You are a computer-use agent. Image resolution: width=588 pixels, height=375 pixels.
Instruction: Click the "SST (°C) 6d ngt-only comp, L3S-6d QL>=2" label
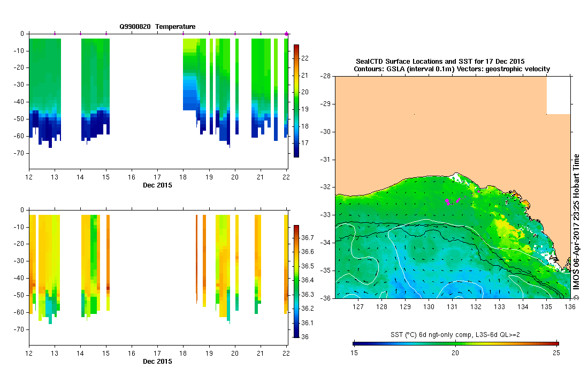tap(455, 334)
